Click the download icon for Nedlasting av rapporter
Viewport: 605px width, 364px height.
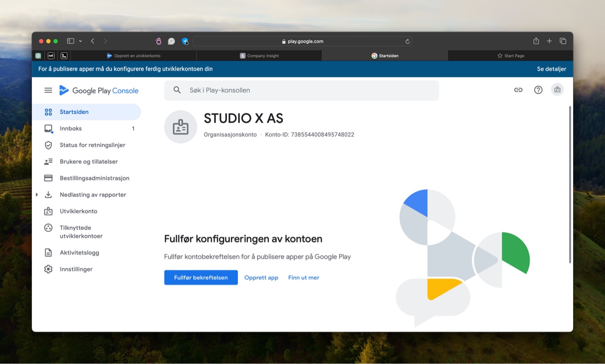48,195
